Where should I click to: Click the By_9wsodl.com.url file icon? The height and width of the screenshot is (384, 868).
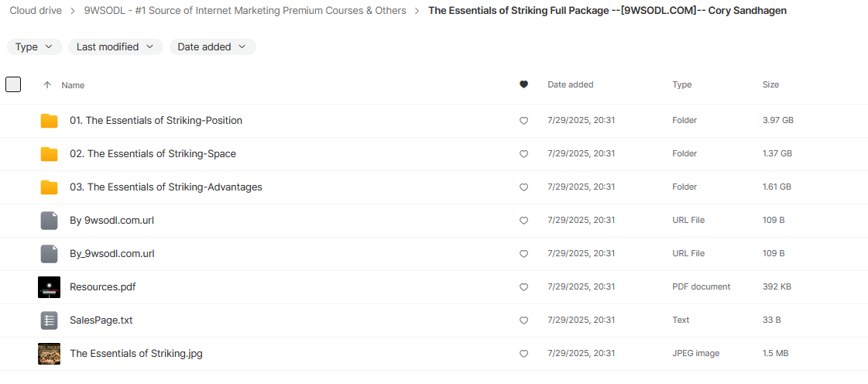click(x=50, y=254)
